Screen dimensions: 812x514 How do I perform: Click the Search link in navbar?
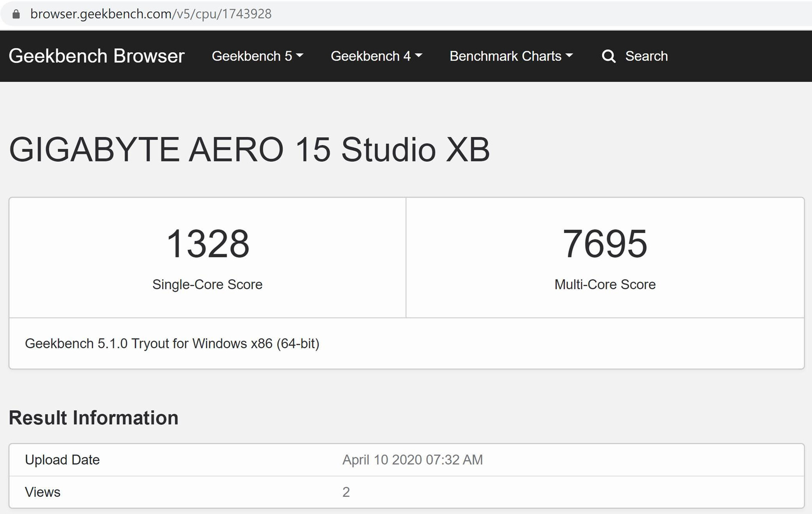(x=646, y=56)
